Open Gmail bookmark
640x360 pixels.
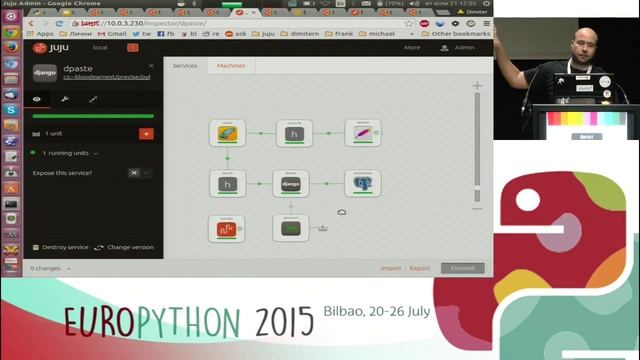112,34
